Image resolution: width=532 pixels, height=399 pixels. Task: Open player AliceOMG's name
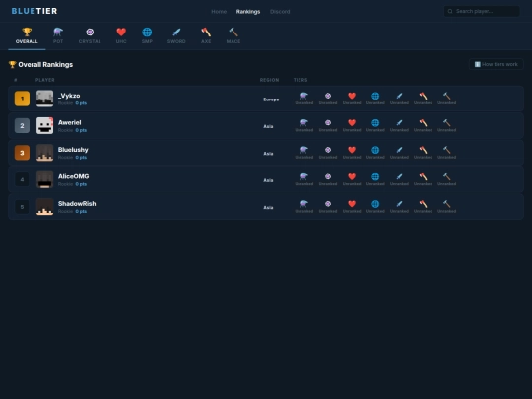tap(73, 176)
